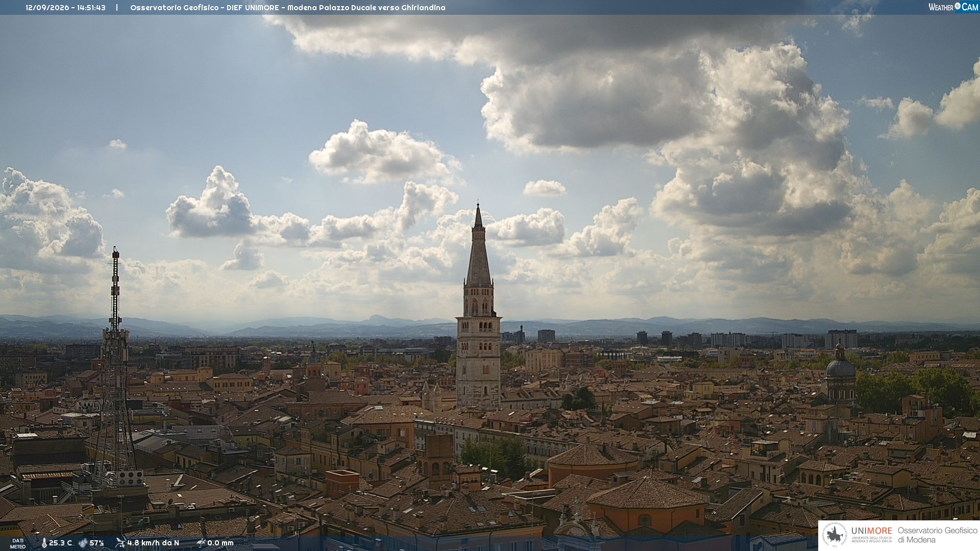Click the 25.3 C temperature reading
This screenshot has height=551, width=980.
pos(60,543)
